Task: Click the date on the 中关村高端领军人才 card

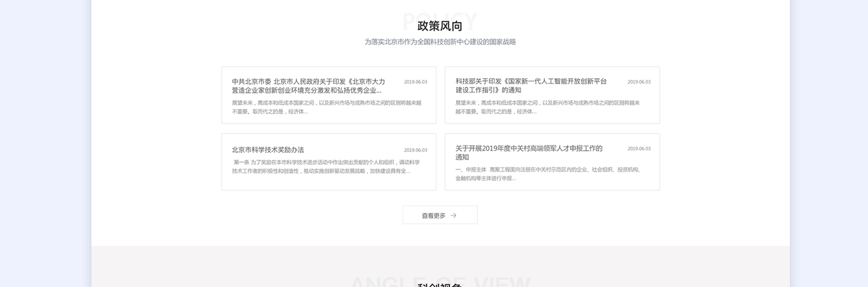Action: (638, 149)
